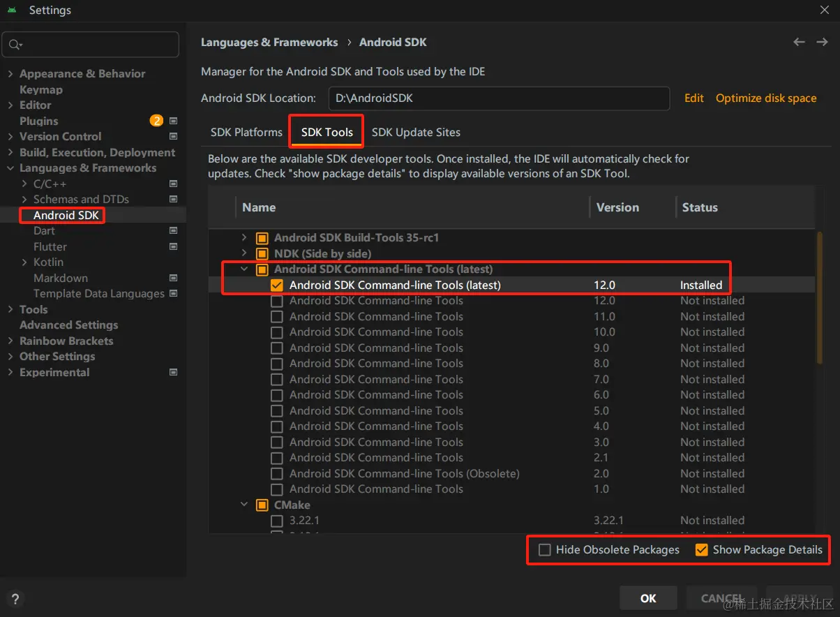Click Languages & Frameworks breadcrumb
This screenshot has height=617, width=840.
269,43
